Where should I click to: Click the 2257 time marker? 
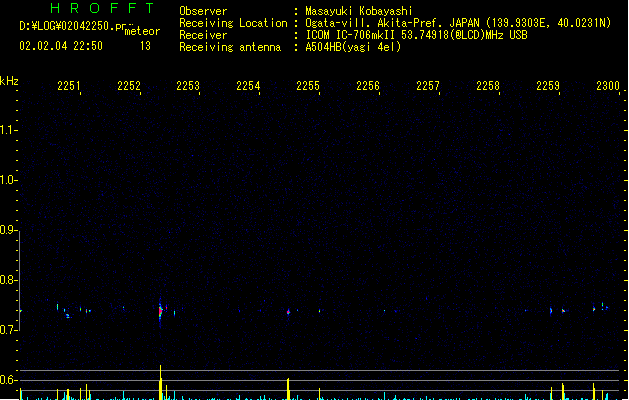[x=428, y=86]
